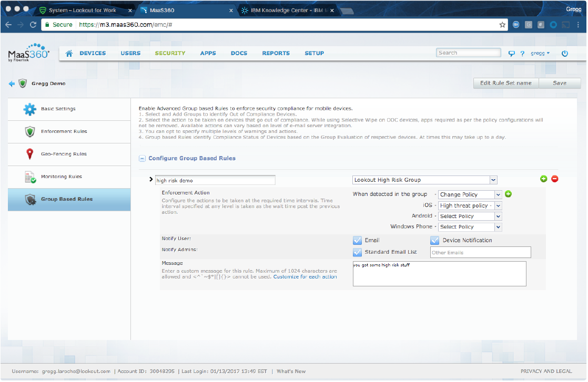The width and height of the screenshot is (588, 382).
Task: Open the REPORTS menu
Action: click(x=276, y=53)
